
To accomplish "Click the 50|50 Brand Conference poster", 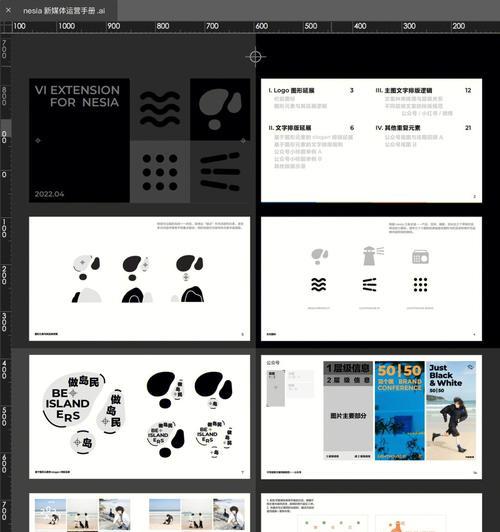I will pos(400,411).
